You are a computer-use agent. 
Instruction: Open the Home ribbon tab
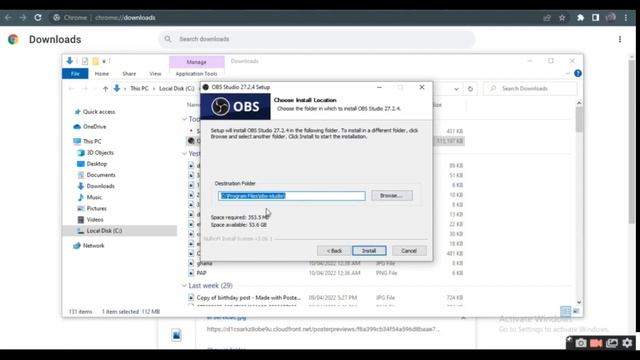102,74
